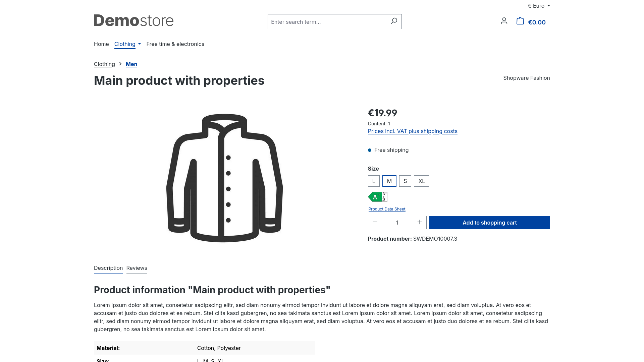
Task: Decrease quantity with minus icon
Action: pyautogui.click(x=375, y=222)
